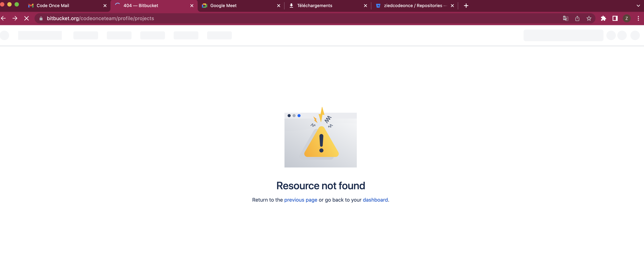
Task: Click the browser forward arrow
Action: coord(15,18)
